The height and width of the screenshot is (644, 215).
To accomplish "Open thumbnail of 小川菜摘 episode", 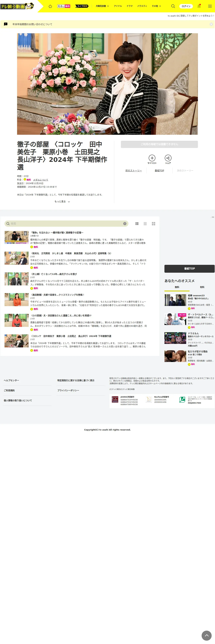I will click(17, 320).
